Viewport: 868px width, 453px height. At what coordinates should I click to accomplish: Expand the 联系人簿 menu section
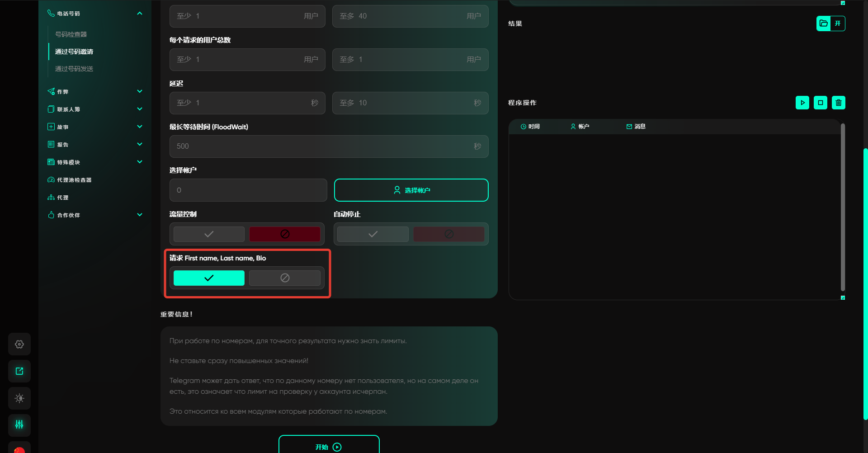(140, 109)
